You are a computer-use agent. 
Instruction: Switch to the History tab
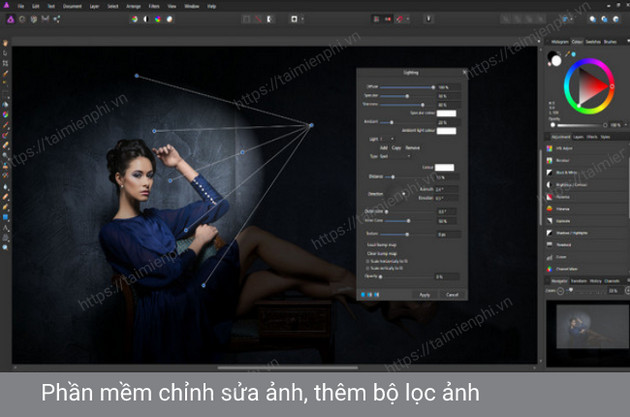595,281
